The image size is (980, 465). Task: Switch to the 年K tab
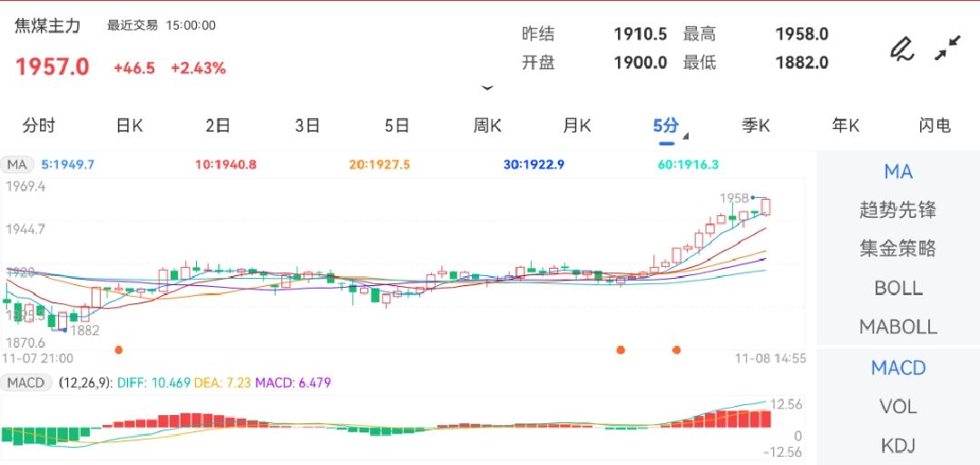[845, 125]
